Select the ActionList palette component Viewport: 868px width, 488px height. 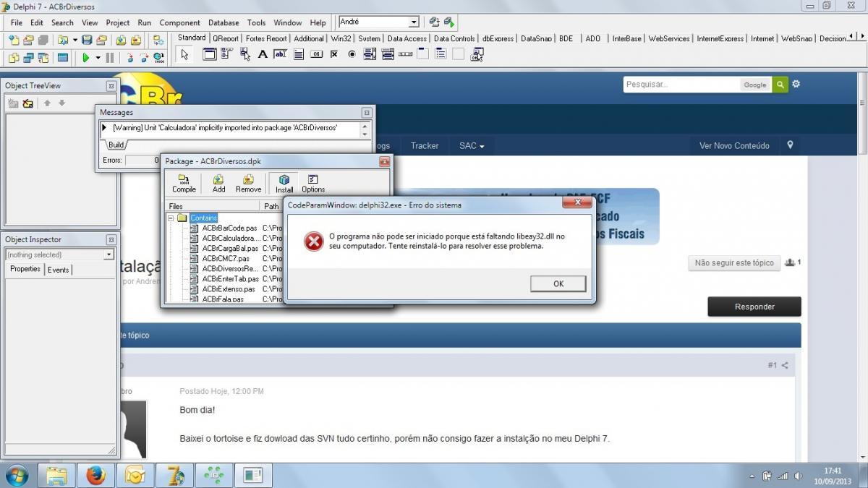[x=477, y=54]
